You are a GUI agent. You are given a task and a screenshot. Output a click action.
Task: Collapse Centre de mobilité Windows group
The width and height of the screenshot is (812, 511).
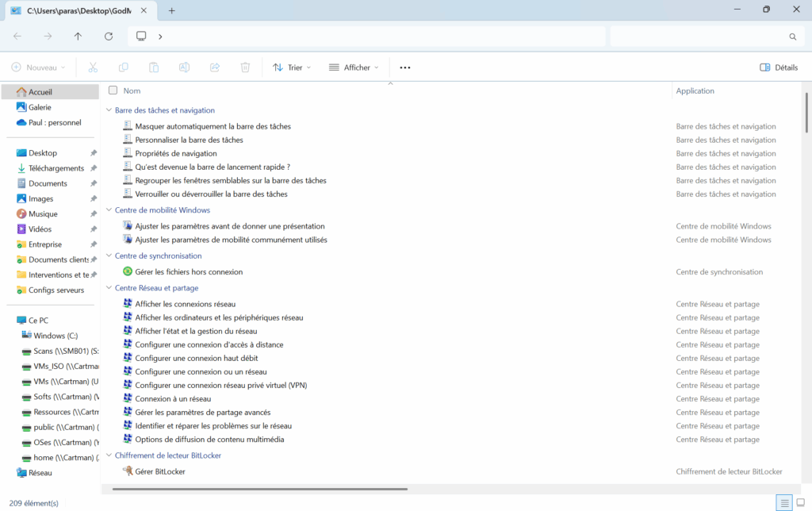[109, 210]
